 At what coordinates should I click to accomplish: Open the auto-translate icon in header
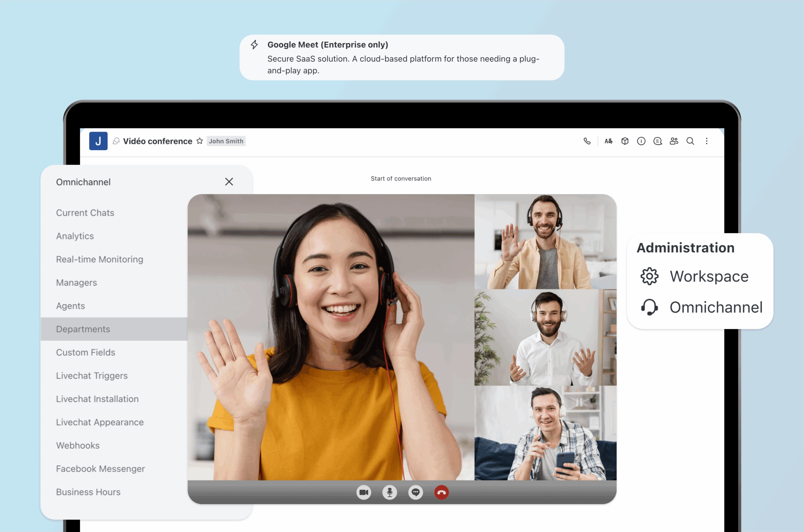coord(608,141)
